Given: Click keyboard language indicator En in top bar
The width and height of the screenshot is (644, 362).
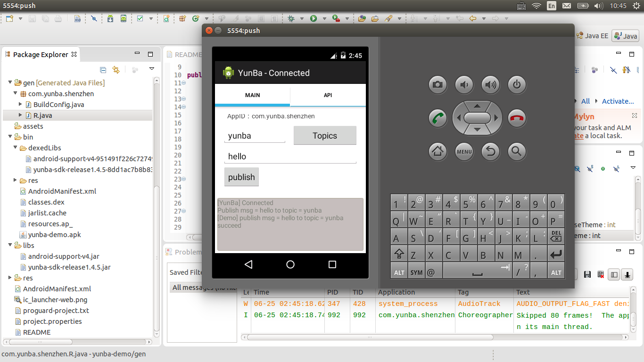Looking at the screenshot, I should pyautogui.click(x=552, y=6).
